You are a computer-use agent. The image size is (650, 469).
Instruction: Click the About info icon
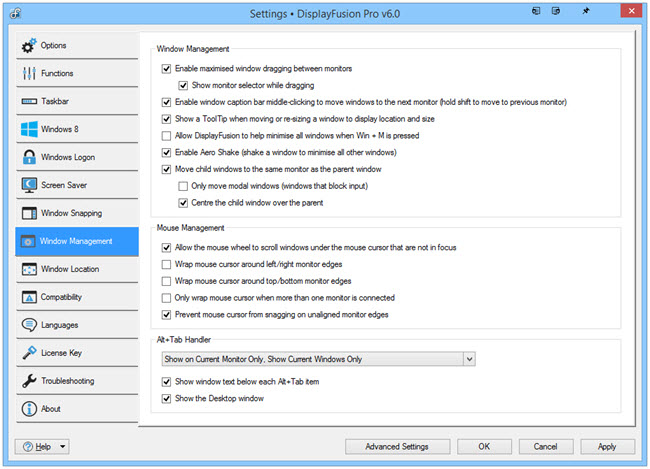click(x=29, y=409)
